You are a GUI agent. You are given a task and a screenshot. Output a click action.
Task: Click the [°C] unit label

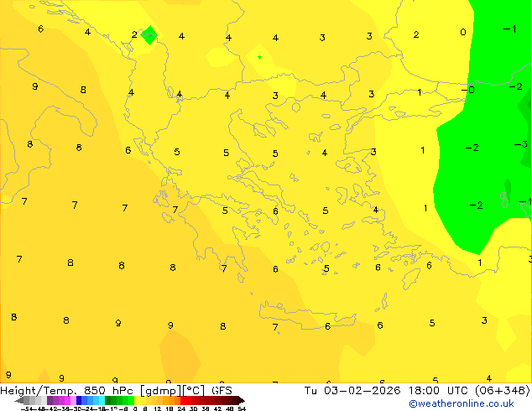(x=194, y=391)
